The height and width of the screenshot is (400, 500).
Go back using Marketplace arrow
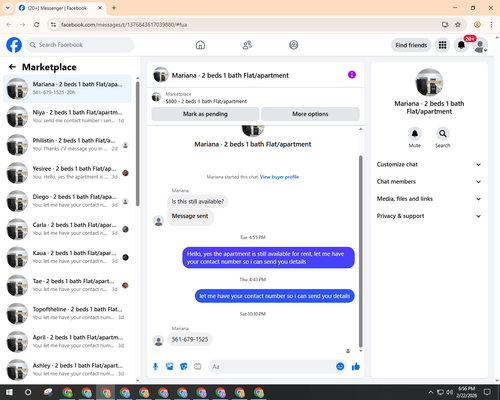(12, 67)
